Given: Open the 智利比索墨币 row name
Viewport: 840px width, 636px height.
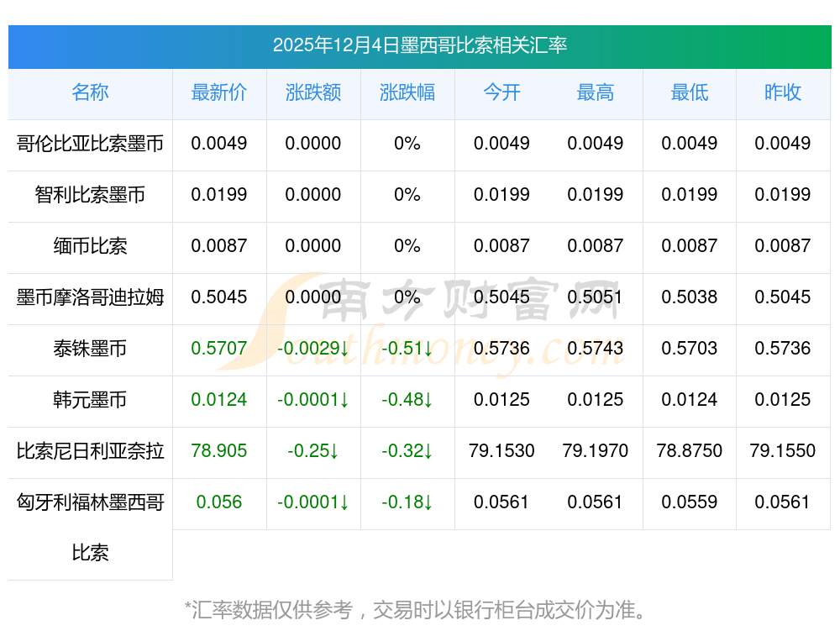Looking at the screenshot, I should tap(90, 195).
